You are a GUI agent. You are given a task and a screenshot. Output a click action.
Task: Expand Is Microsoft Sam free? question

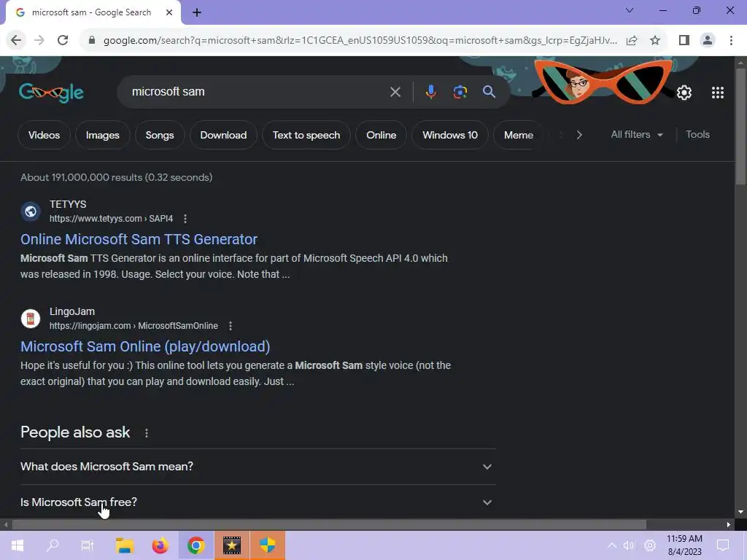click(258, 502)
